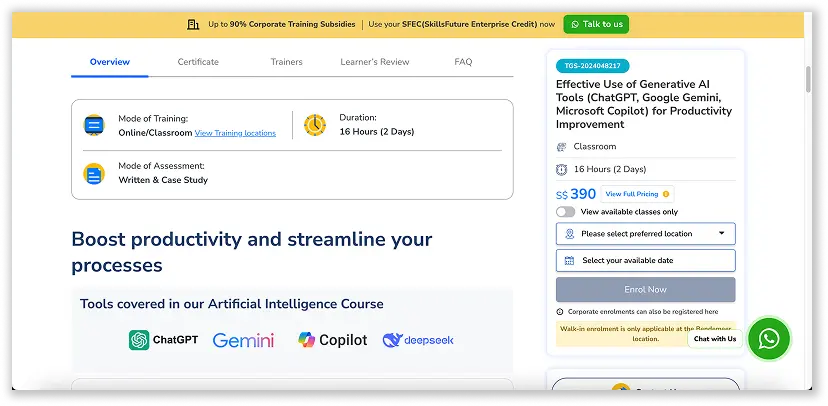The height and width of the screenshot is (406, 828).
Task: Click the Talk to us button
Action: tap(596, 24)
